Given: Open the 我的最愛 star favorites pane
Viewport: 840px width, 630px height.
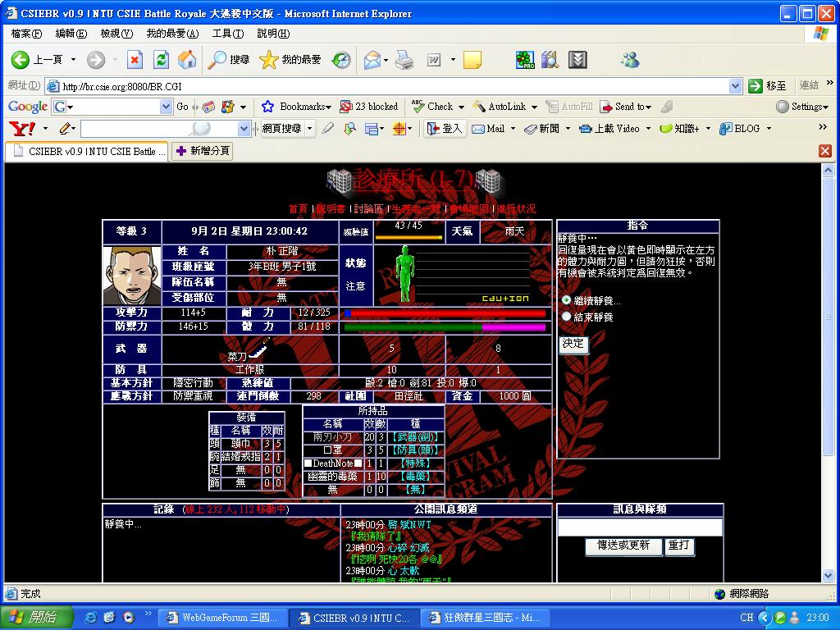Looking at the screenshot, I should (x=290, y=59).
